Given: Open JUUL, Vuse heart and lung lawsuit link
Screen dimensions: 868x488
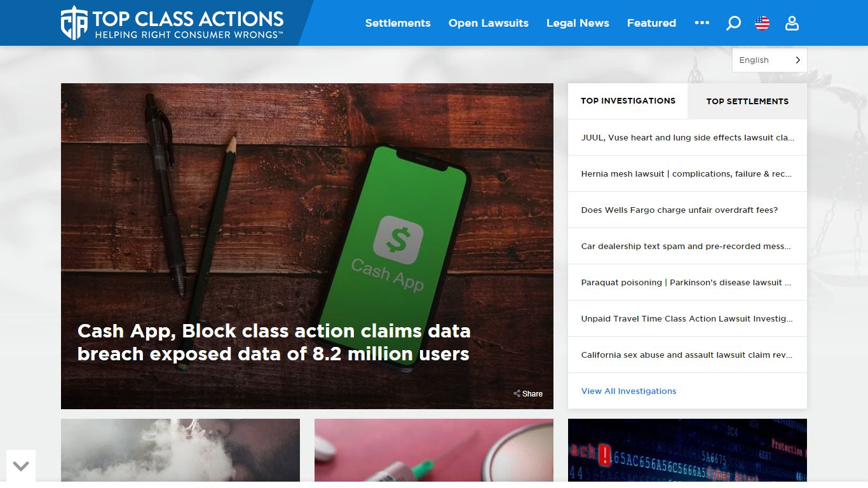Looking at the screenshot, I should point(688,137).
